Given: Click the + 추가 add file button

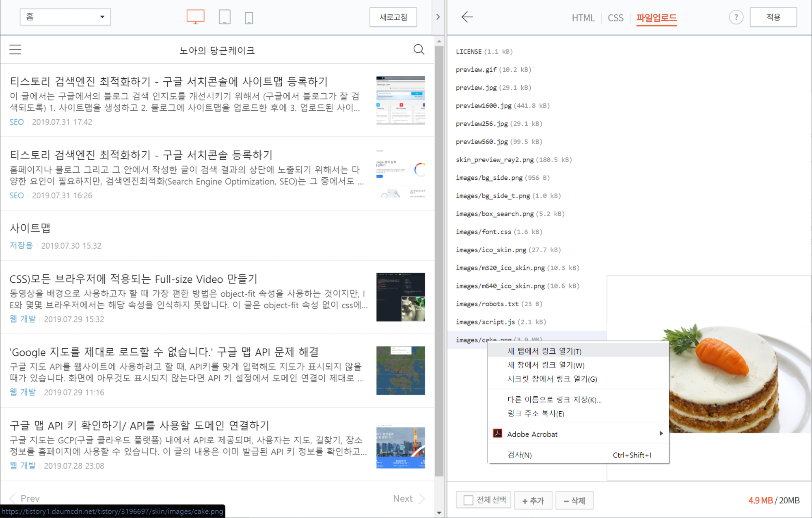Looking at the screenshot, I should point(533,500).
